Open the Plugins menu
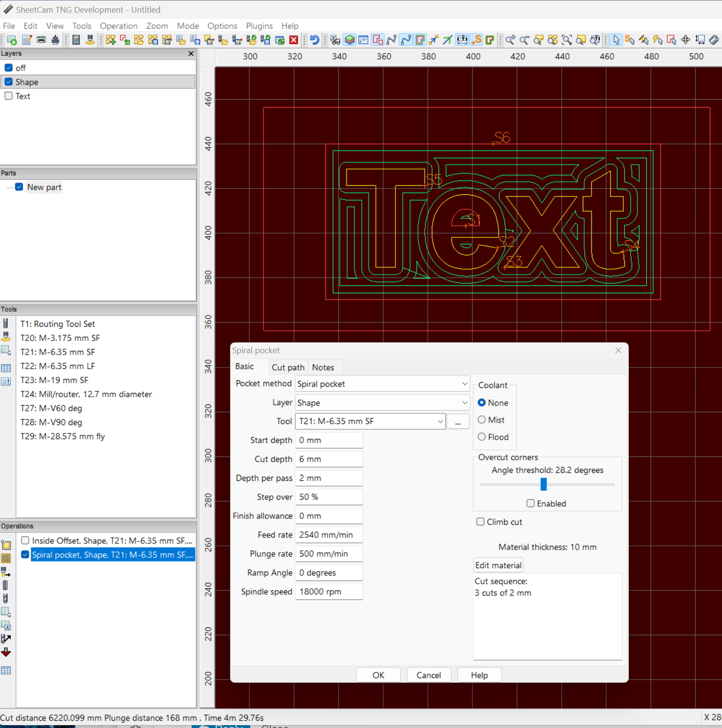The height and width of the screenshot is (728, 722). point(259,26)
